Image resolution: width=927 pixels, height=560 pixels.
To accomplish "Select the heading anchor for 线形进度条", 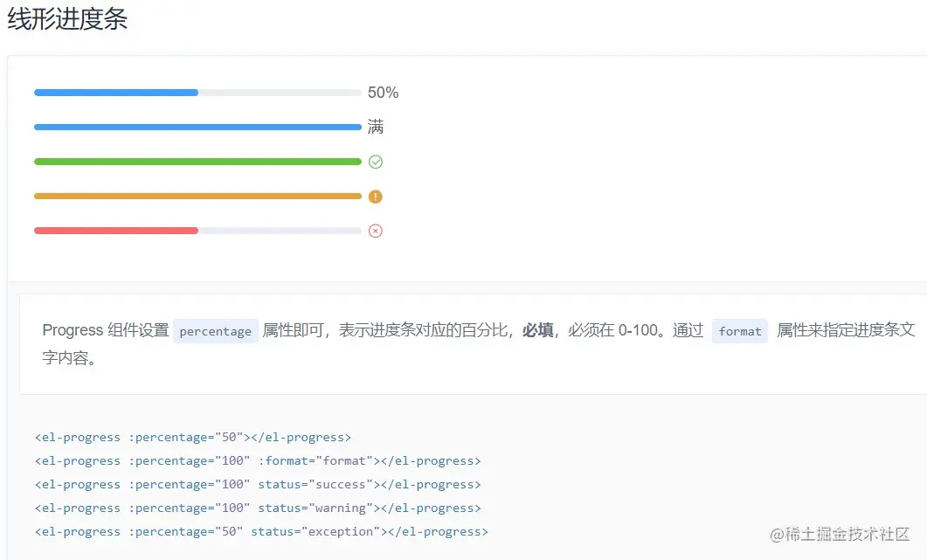I will coord(66,19).
